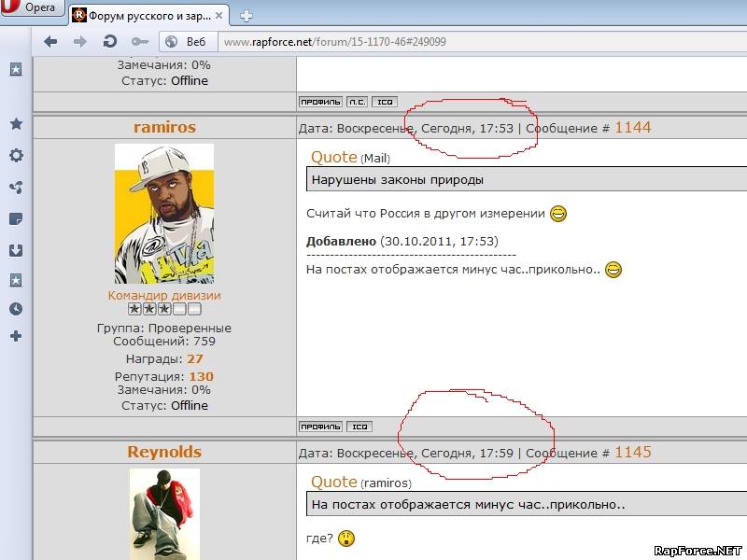Click the Добавлено 30.10.2011 timestamp text
Viewport: 747px width, 560px height.
(402, 242)
